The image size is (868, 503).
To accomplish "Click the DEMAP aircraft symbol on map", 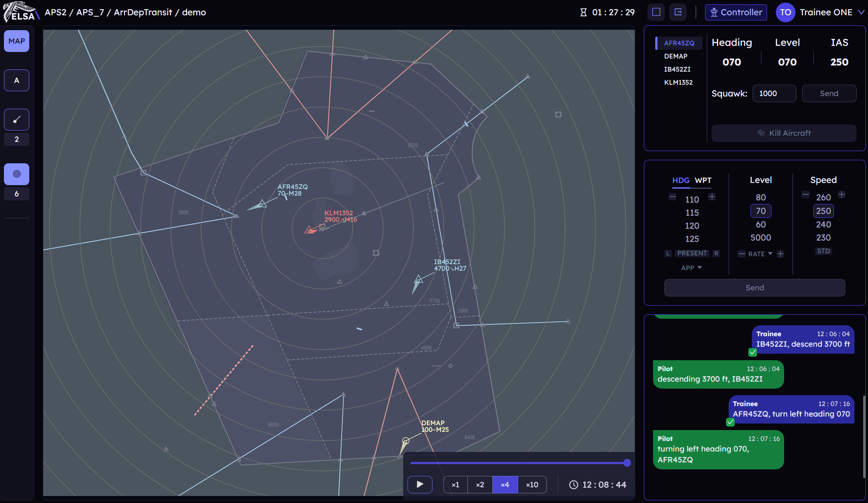I will (x=406, y=441).
